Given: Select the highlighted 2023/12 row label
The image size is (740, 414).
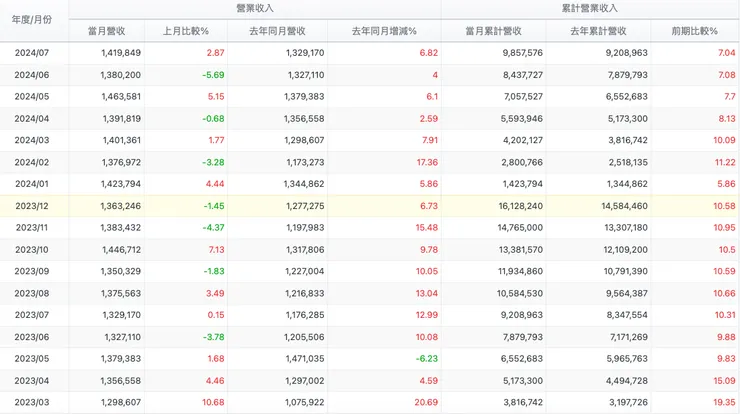Looking at the screenshot, I should (x=32, y=206).
